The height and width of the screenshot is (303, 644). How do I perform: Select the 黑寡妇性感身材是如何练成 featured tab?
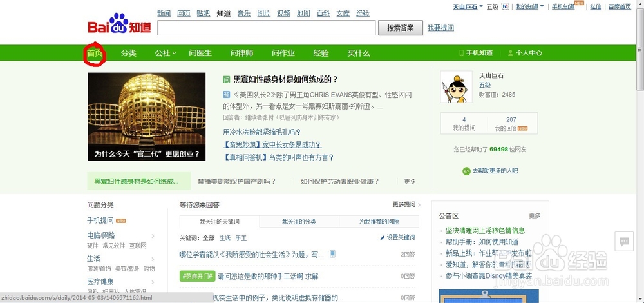(139, 181)
